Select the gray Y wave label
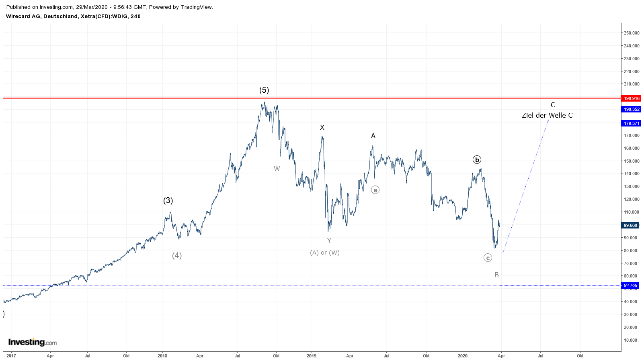The width and height of the screenshot is (644, 361). point(329,241)
